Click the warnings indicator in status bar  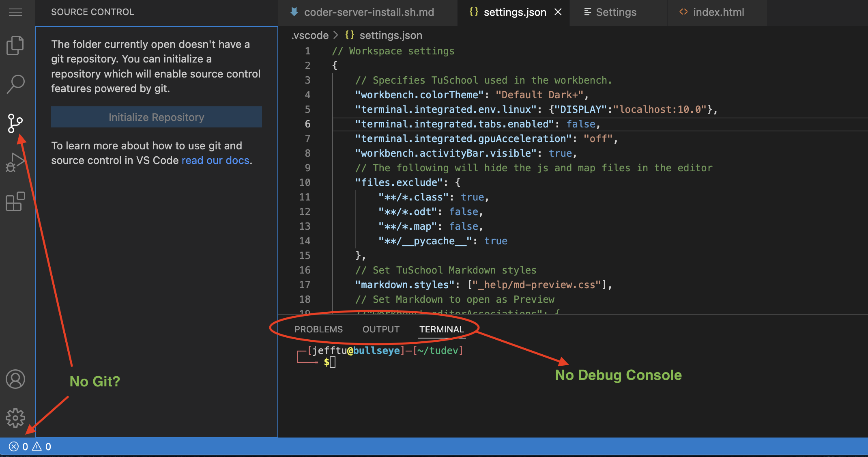click(x=42, y=447)
